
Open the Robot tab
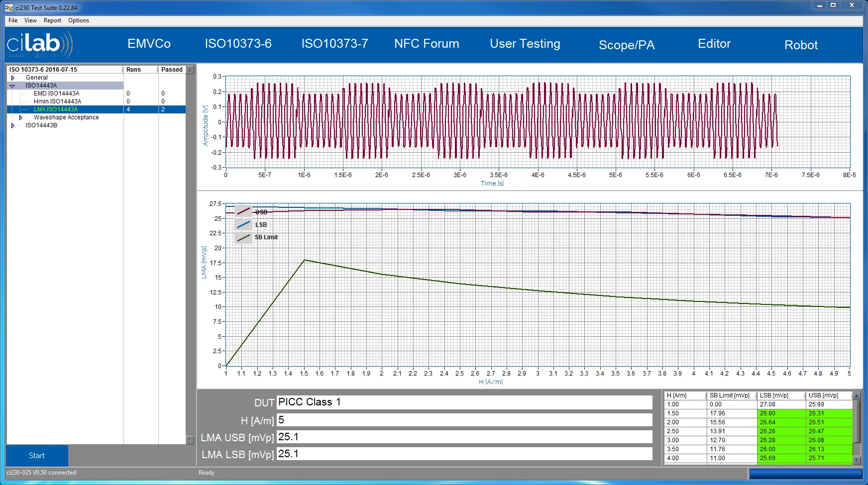coord(801,45)
